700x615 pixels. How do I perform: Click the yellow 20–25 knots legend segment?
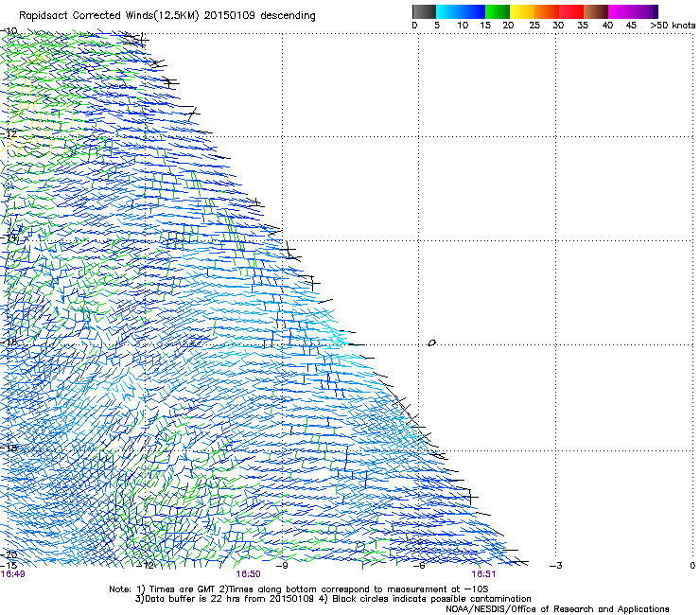coord(522,11)
